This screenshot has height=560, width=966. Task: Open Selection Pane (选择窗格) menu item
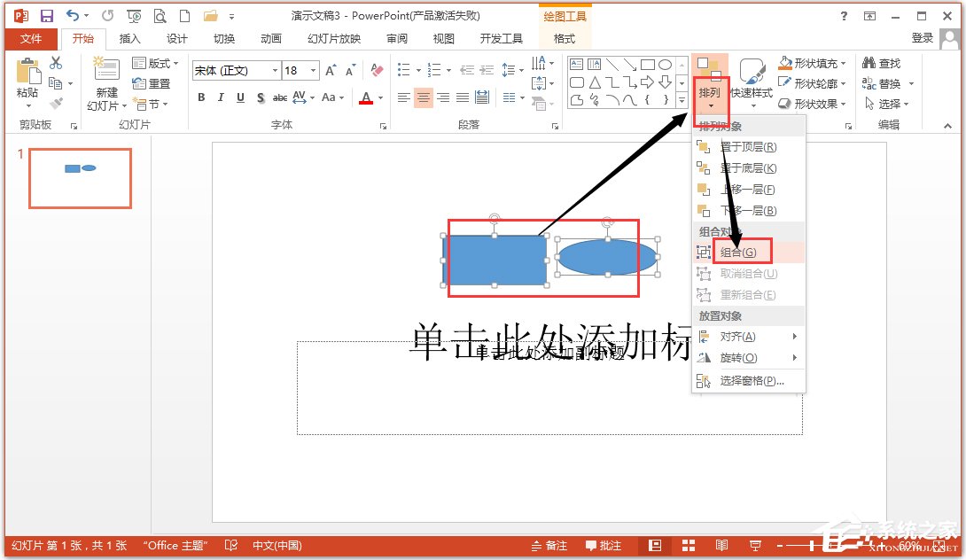coord(748,381)
